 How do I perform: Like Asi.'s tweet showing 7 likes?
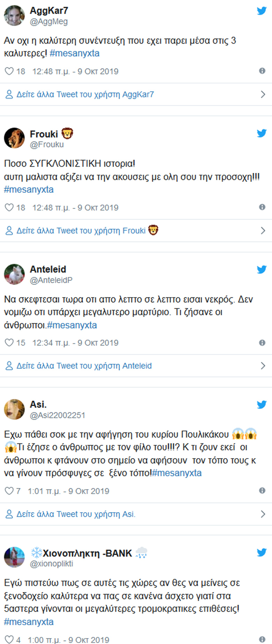(9, 491)
